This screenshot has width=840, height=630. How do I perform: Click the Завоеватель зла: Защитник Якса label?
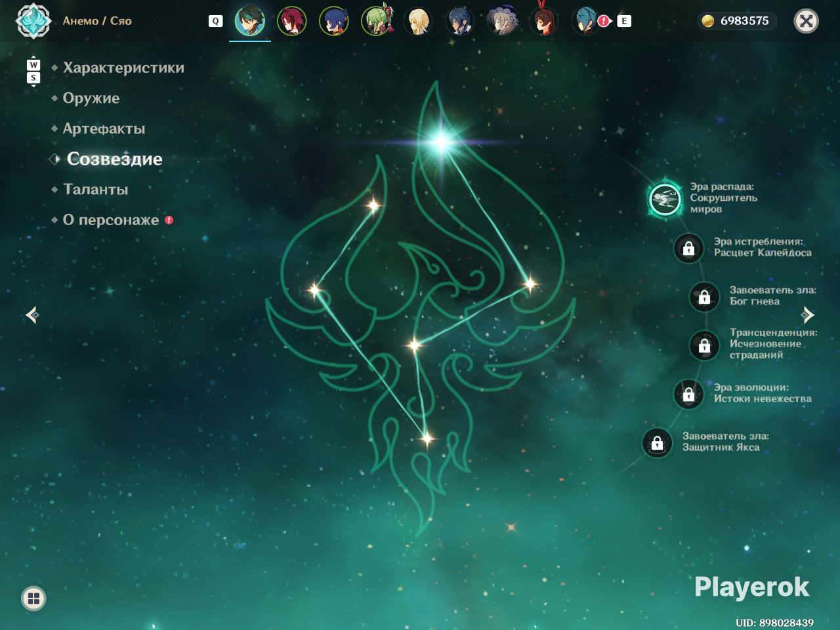point(726,442)
